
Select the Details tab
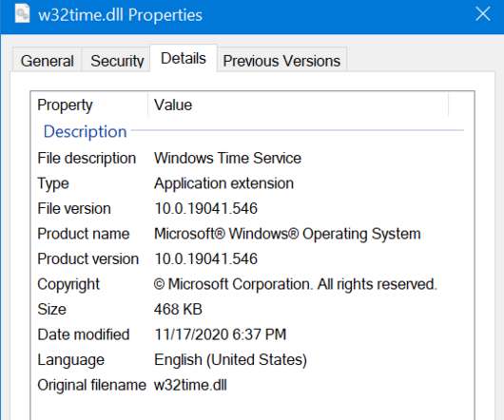pos(184,59)
